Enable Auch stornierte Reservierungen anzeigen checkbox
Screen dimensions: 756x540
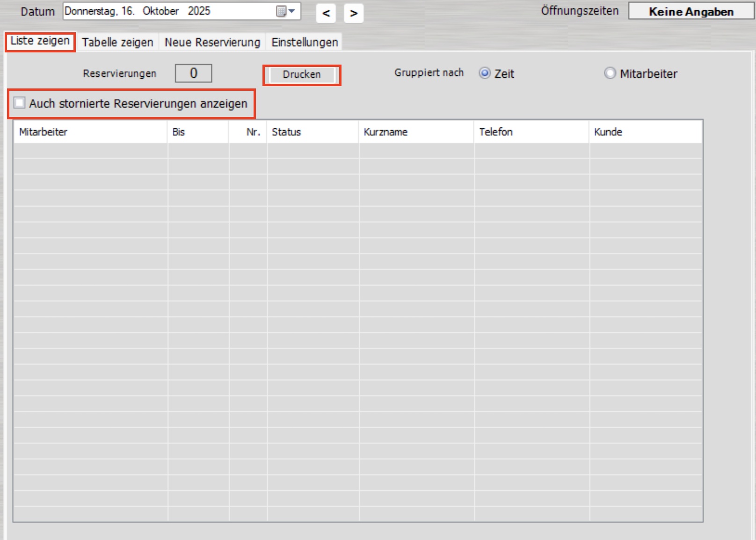coord(20,103)
